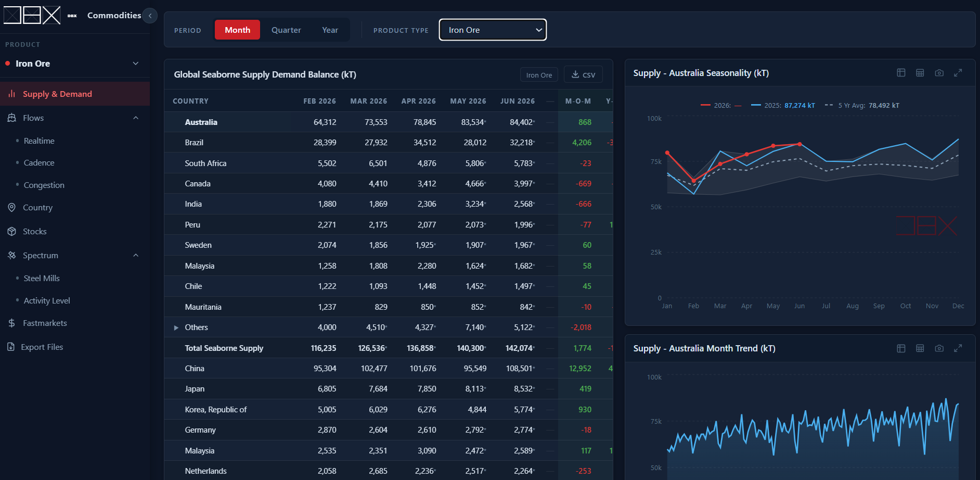Click the Country location pin icon

pos(11,207)
